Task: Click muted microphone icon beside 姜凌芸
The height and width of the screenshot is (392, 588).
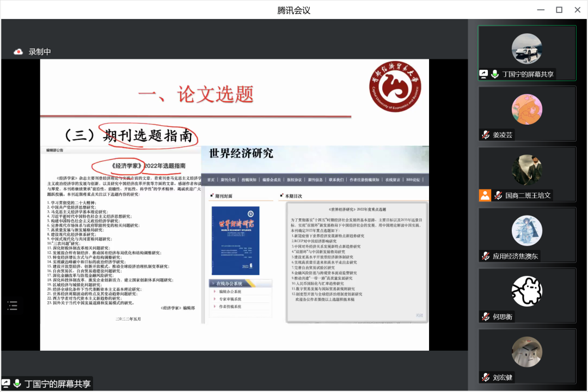Action: [486, 134]
